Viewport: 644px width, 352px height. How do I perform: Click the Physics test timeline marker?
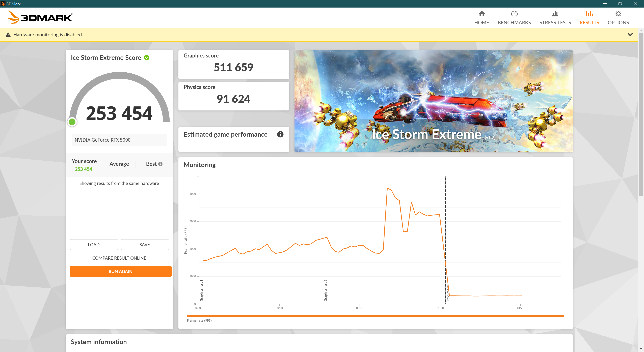pyautogui.click(x=448, y=292)
